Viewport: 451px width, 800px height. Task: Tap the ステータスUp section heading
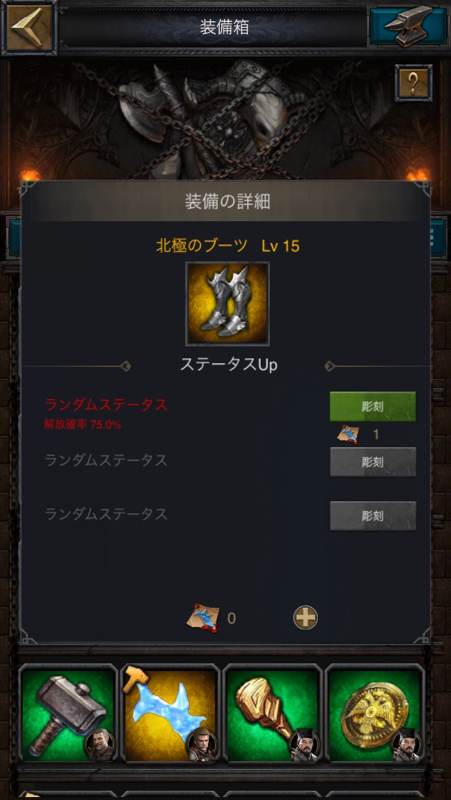point(229,365)
